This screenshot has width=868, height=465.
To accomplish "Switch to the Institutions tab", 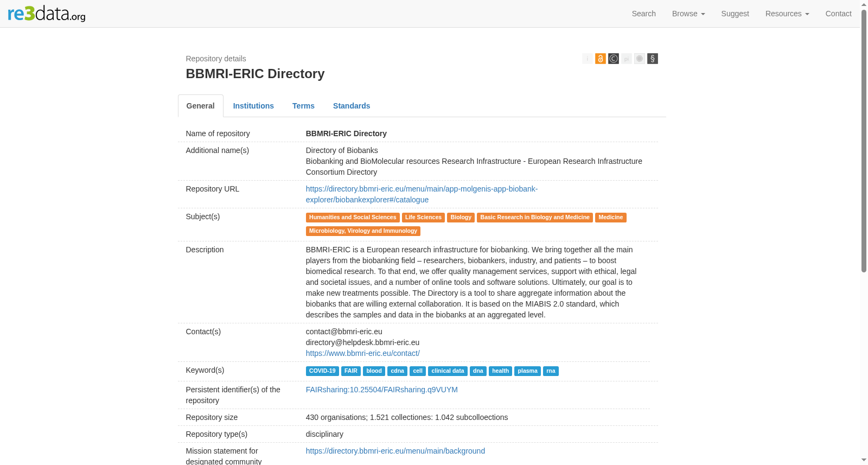I will point(253,106).
